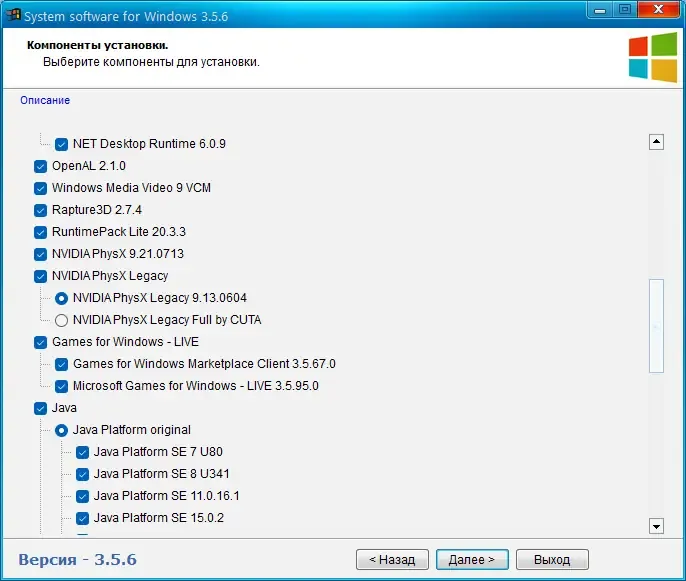Exit the installer with the Выход button
686x581 pixels.
[x=552, y=560]
